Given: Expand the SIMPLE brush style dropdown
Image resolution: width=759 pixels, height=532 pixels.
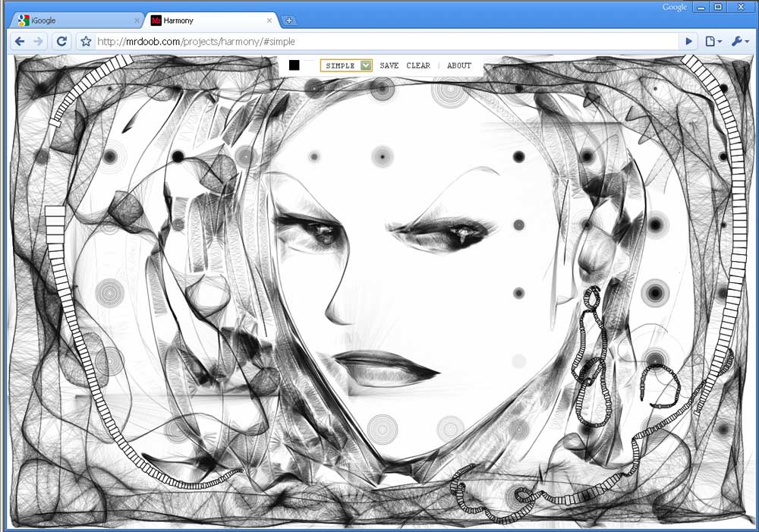Looking at the screenshot, I should click(x=346, y=66).
